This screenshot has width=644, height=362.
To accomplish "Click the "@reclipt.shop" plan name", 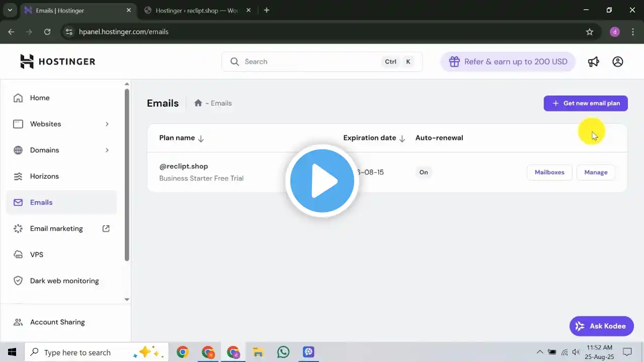I will click(x=184, y=166).
